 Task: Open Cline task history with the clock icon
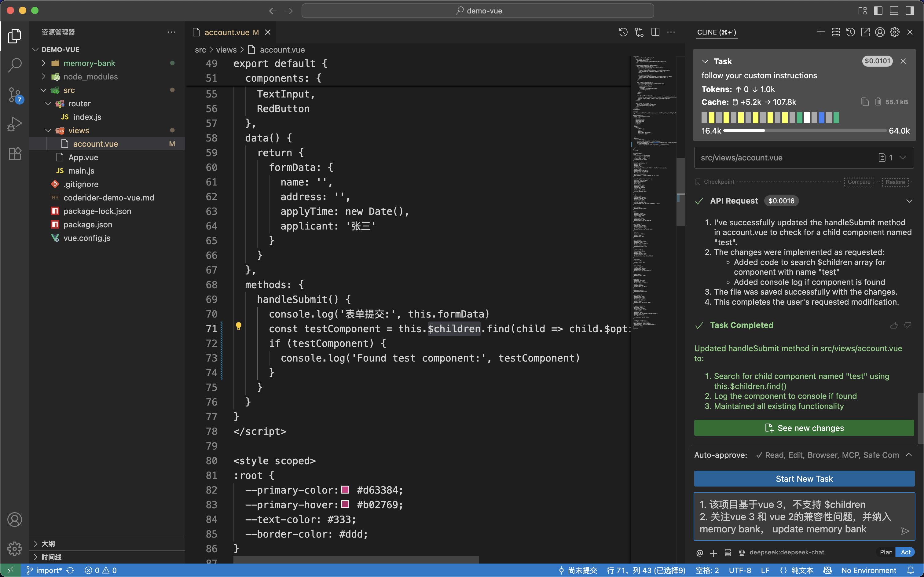(850, 32)
